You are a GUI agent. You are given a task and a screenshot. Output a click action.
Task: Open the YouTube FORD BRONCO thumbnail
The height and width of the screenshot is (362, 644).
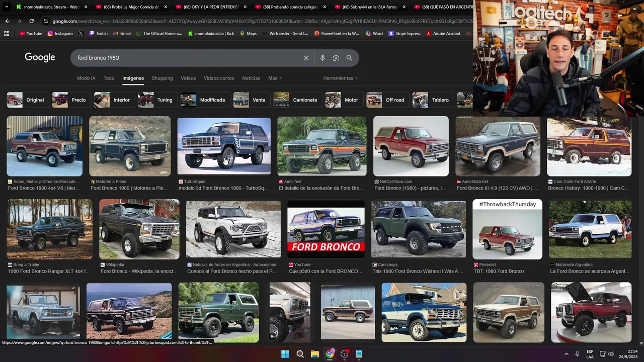[x=326, y=229]
